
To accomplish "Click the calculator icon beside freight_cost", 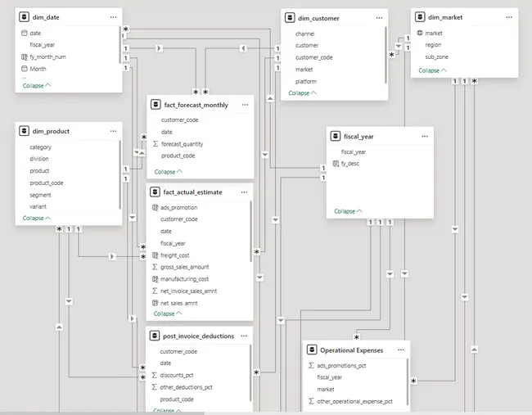I will (x=155, y=255).
